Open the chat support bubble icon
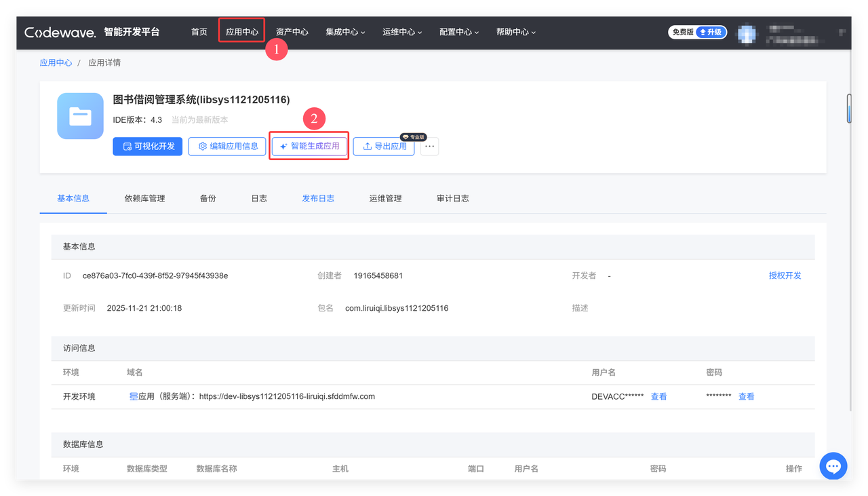868x496 pixels. (x=833, y=466)
